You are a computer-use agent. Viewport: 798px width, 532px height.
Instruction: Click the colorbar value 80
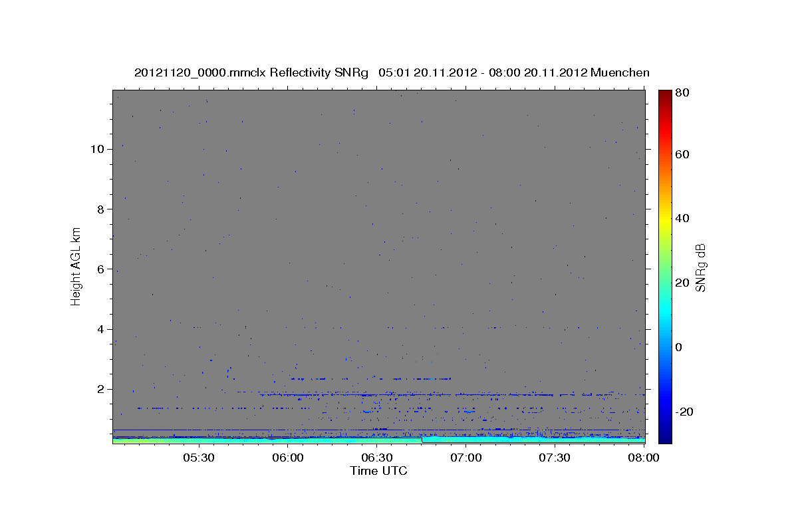682,93
